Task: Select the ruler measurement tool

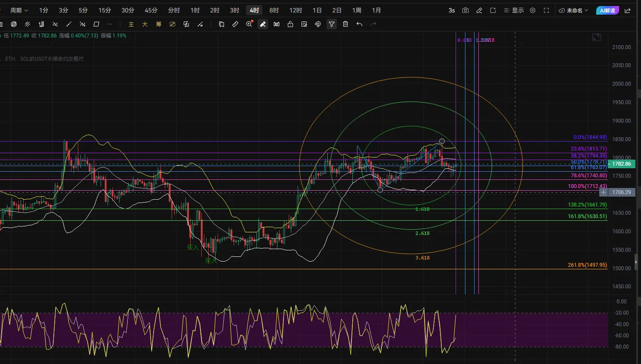Action: tap(235, 25)
